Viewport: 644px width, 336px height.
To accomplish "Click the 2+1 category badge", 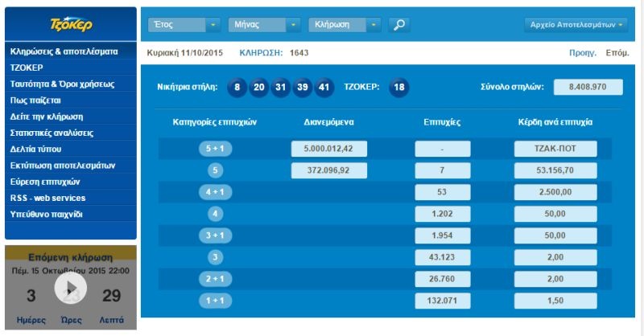I will pos(215,279).
